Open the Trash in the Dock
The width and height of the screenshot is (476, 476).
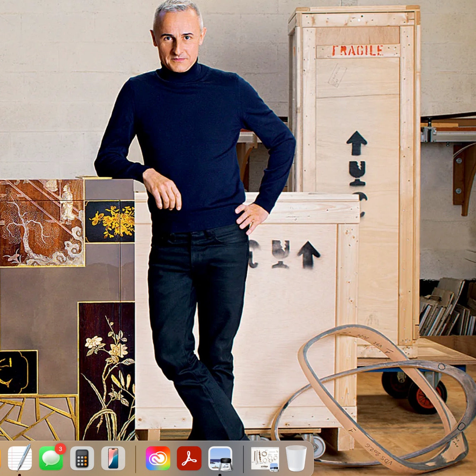coord(296,458)
